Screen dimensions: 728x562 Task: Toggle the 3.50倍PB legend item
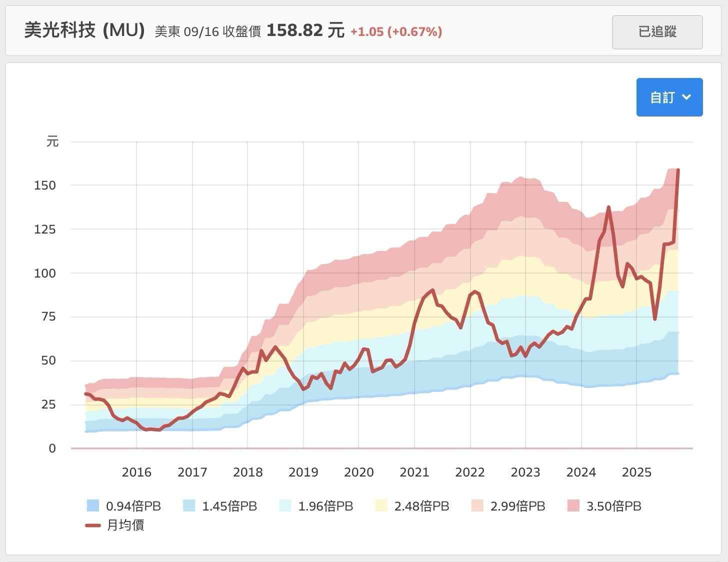point(604,506)
